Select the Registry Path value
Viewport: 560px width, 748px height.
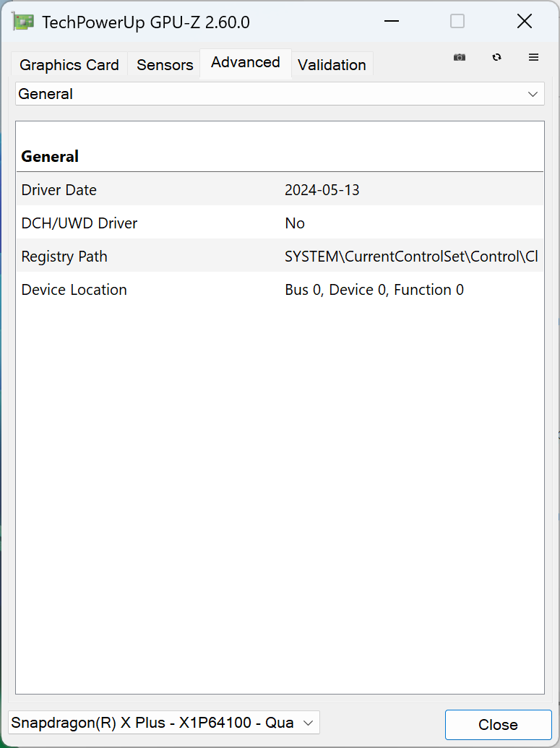pyautogui.click(x=410, y=257)
